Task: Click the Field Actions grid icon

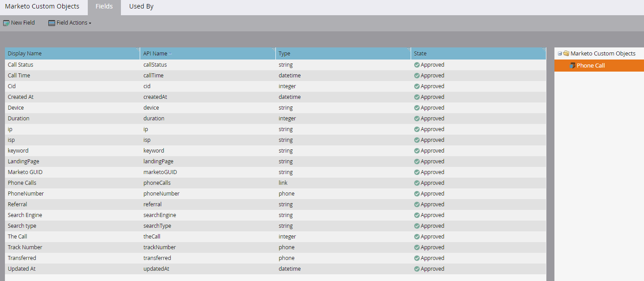Action: click(52, 23)
